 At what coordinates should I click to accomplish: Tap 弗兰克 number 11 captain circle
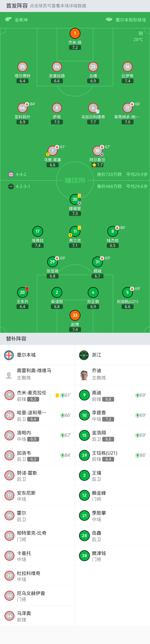75,231
